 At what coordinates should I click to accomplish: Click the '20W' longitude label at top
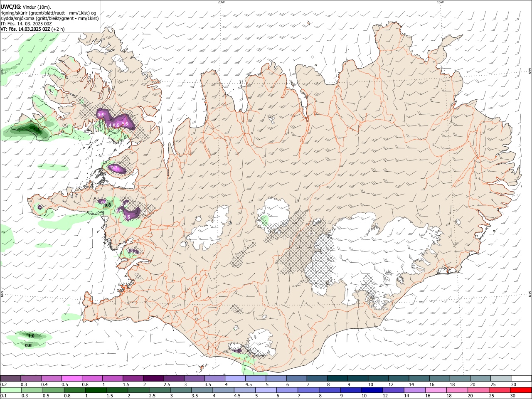[x=221, y=2]
